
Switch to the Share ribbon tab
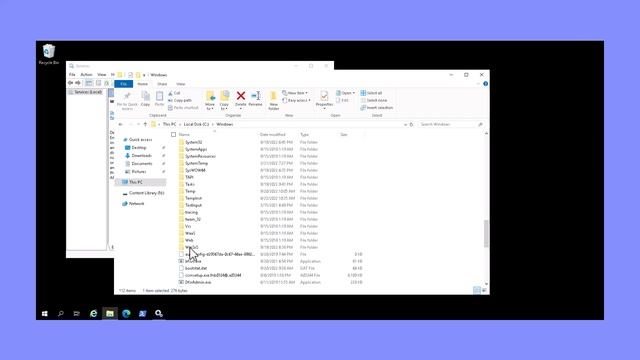coord(162,84)
